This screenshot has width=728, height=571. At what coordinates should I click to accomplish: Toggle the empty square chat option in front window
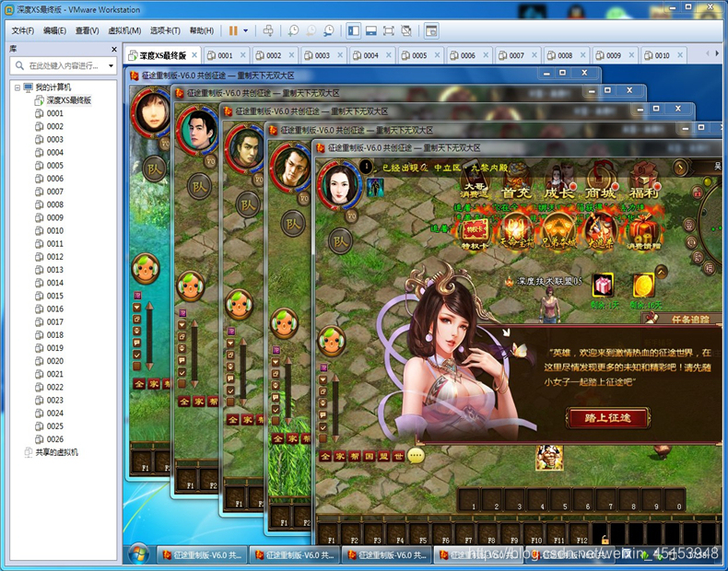[323, 438]
